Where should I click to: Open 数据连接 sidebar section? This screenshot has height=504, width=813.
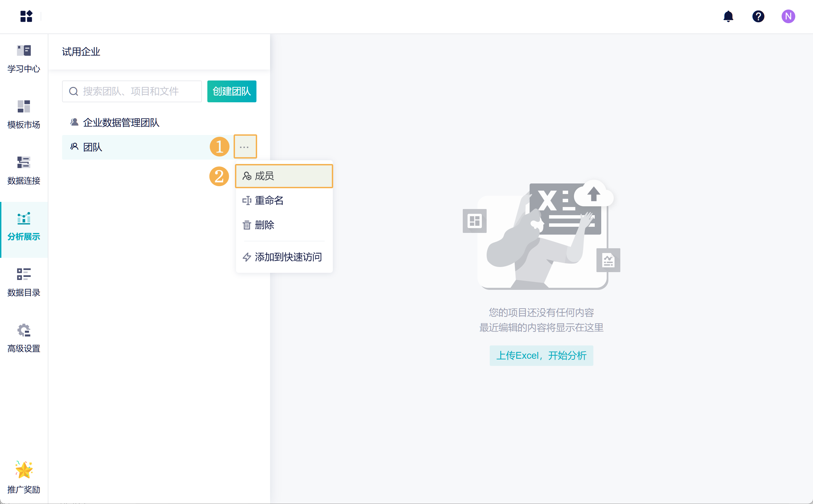(24, 171)
